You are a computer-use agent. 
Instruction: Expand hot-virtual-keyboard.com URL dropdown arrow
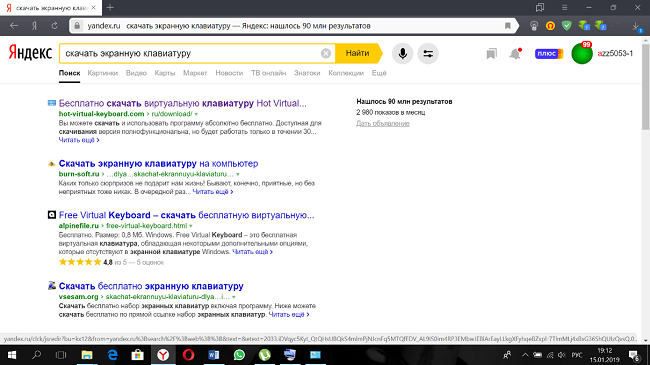[196, 114]
